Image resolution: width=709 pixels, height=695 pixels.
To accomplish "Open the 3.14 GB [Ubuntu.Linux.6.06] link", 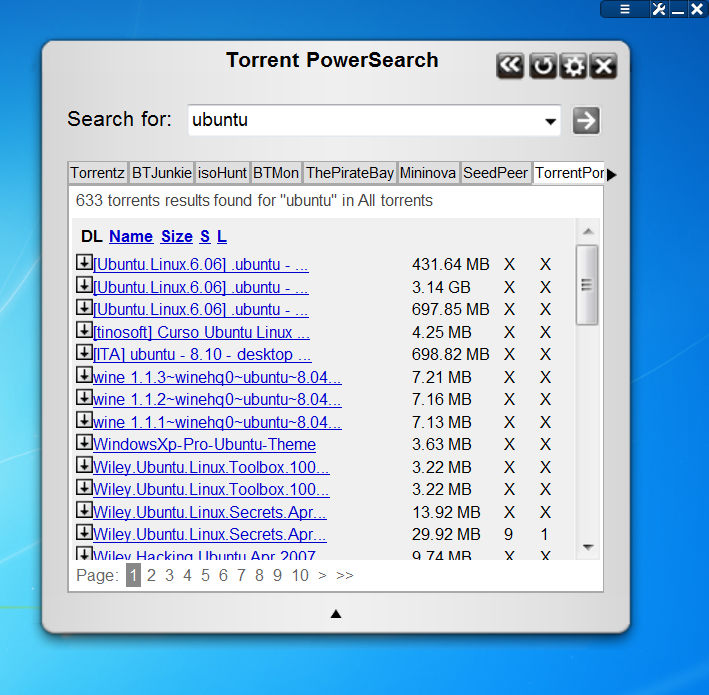I will click(x=201, y=288).
